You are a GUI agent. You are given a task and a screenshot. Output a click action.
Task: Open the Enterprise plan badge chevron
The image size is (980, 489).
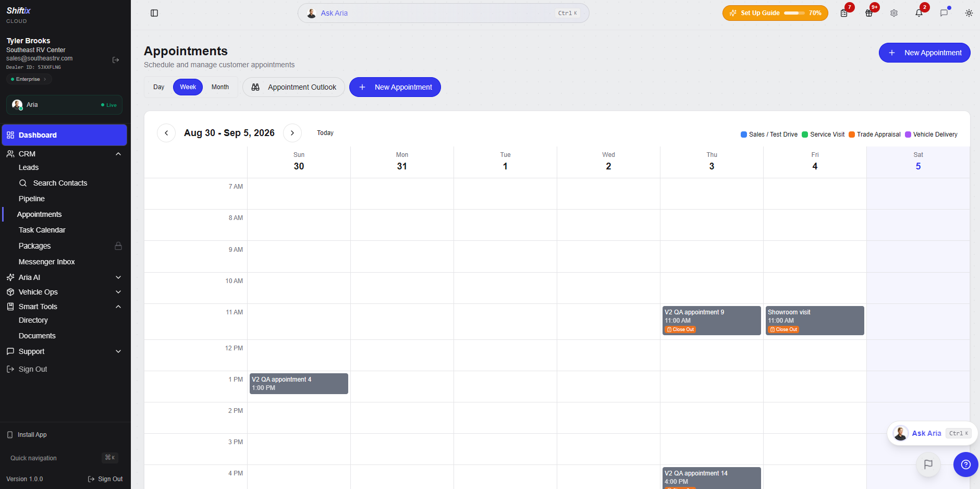[45, 79]
